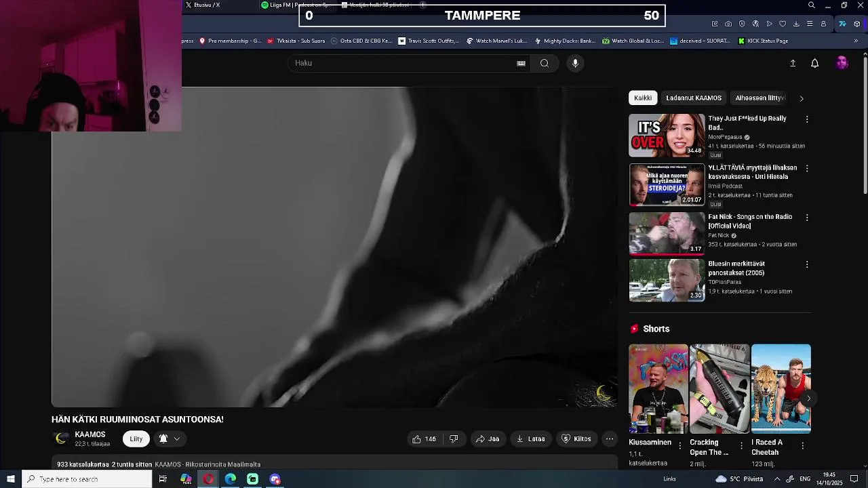
Task: Expand hidden bookmarks with double chevron
Action: (856, 41)
